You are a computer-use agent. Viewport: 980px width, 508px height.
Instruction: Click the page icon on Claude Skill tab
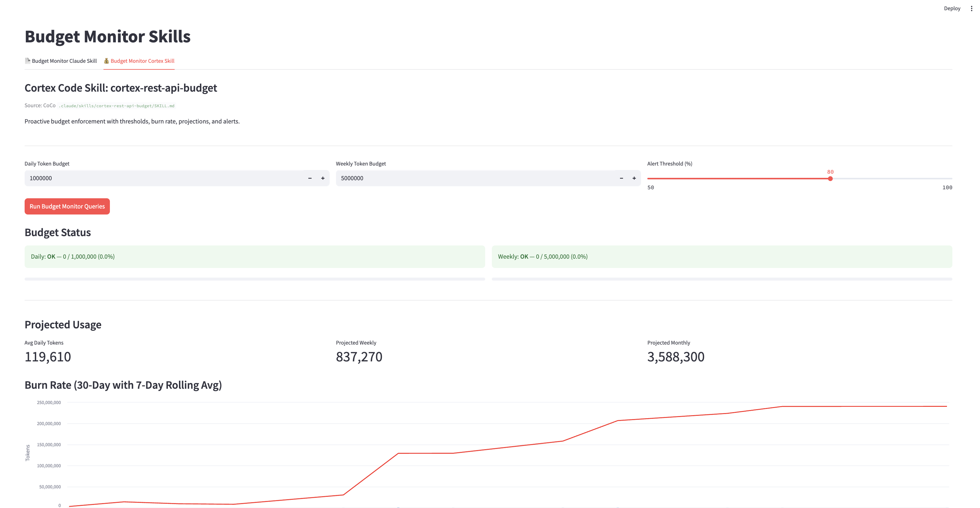pyautogui.click(x=27, y=60)
